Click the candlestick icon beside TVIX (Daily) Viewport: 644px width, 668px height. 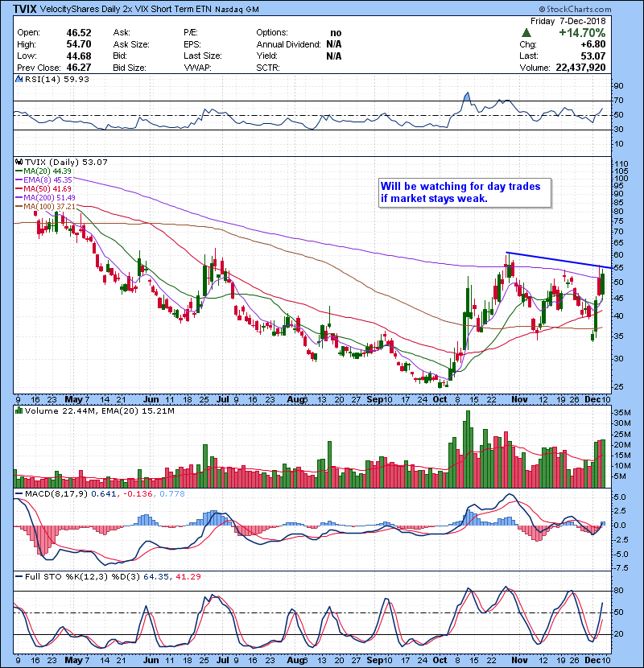tap(19, 162)
